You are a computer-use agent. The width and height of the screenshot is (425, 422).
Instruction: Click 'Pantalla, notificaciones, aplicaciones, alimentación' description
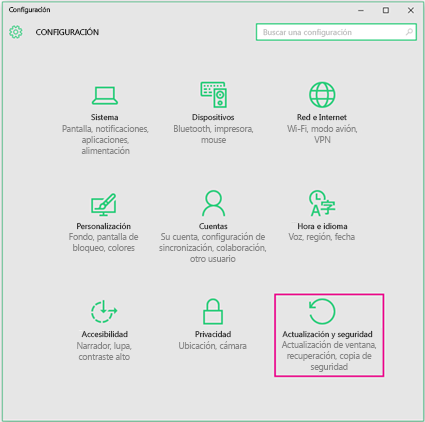pos(105,140)
